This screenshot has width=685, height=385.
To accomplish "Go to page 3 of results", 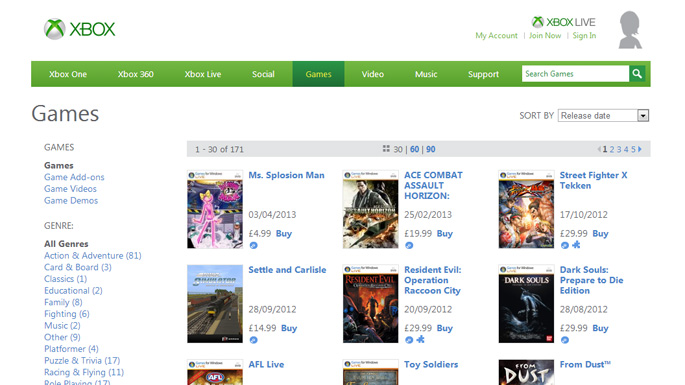I will pyautogui.click(x=619, y=149).
